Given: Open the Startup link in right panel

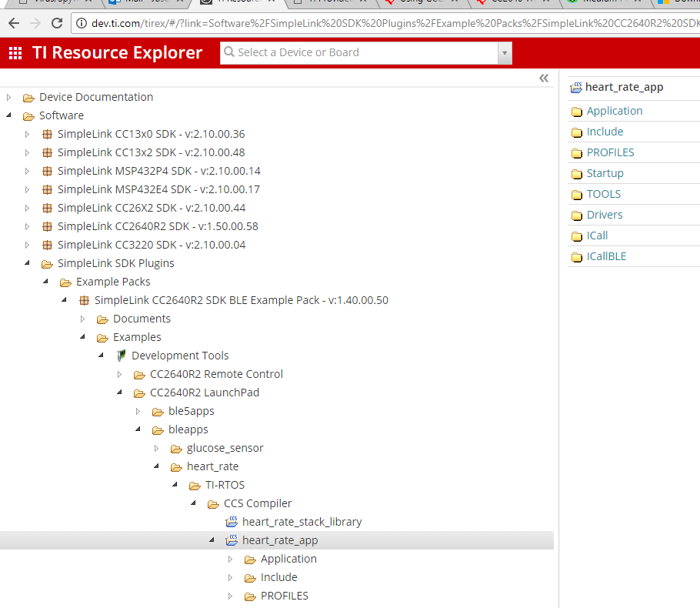Looking at the screenshot, I should (605, 173).
